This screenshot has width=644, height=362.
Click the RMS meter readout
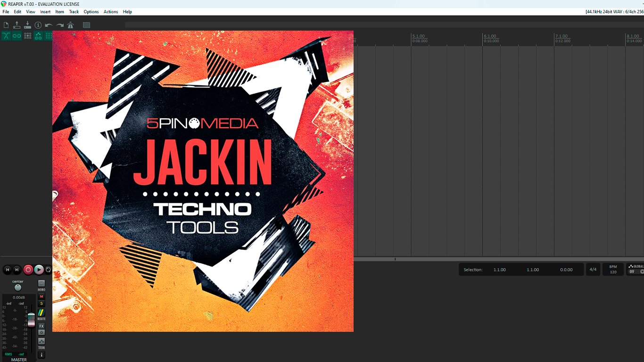tap(14, 354)
